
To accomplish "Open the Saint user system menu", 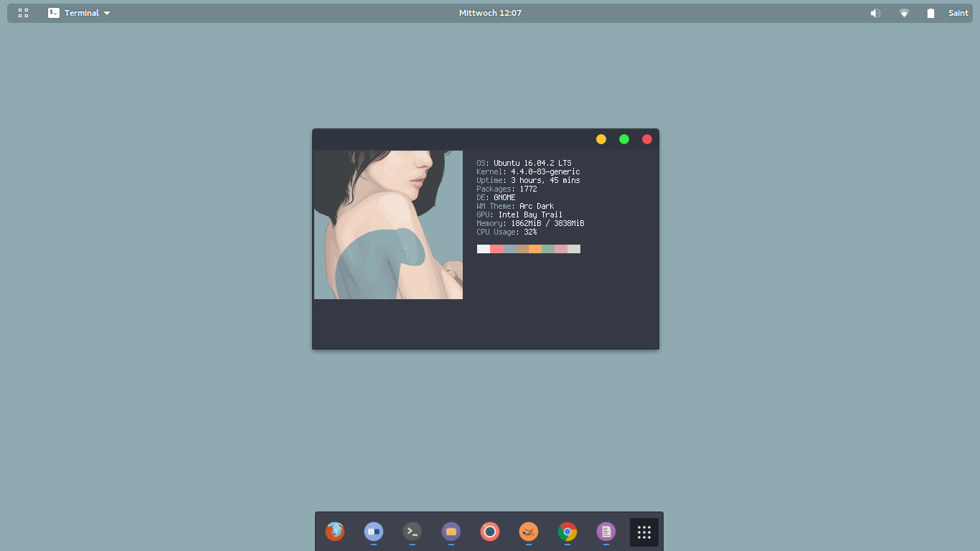I will click(x=958, y=13).
